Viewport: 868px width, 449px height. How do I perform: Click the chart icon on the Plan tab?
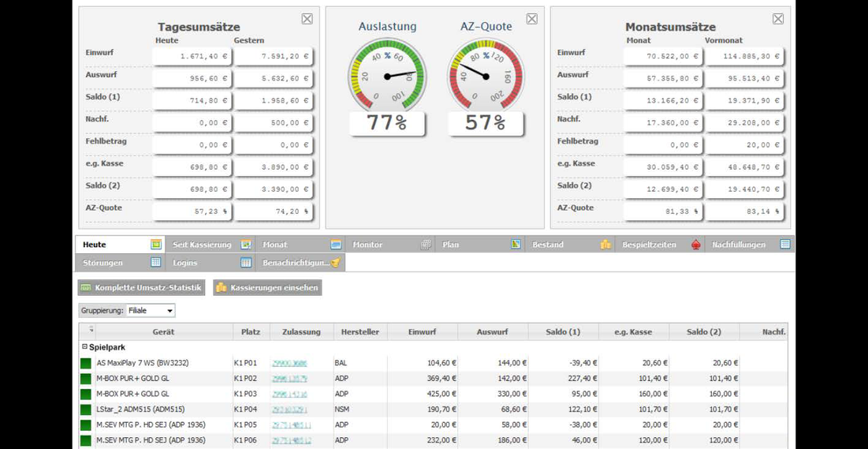pos(516,244)
